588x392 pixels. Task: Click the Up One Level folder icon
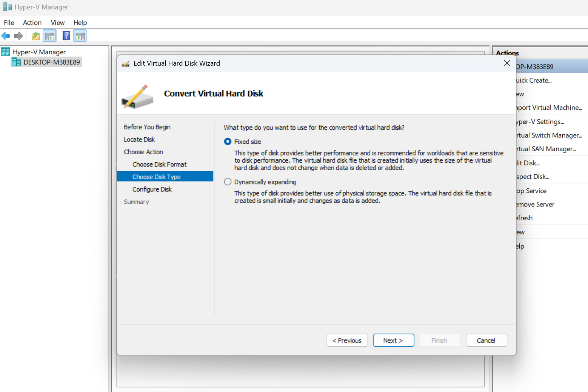pyautogui.click(x=36, y=36)
